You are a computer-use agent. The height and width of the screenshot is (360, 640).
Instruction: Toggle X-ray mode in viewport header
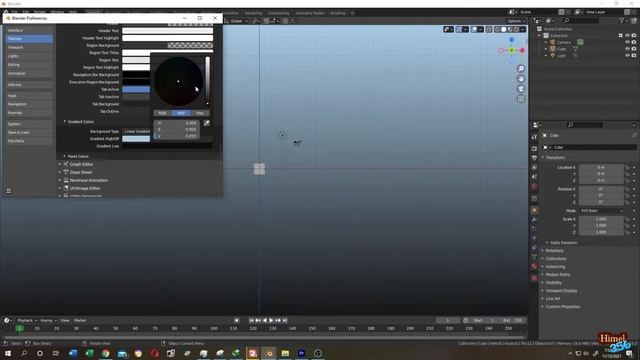click(x=489, y=29)
